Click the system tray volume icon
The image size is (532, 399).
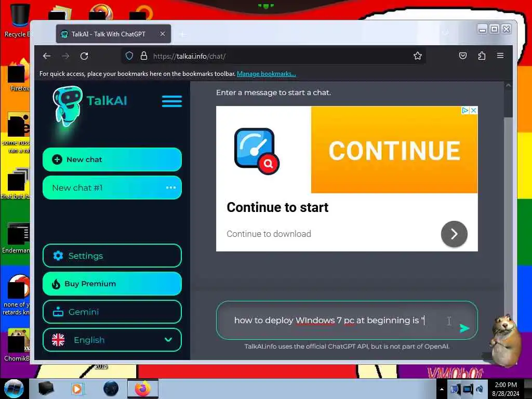point(480,389)
